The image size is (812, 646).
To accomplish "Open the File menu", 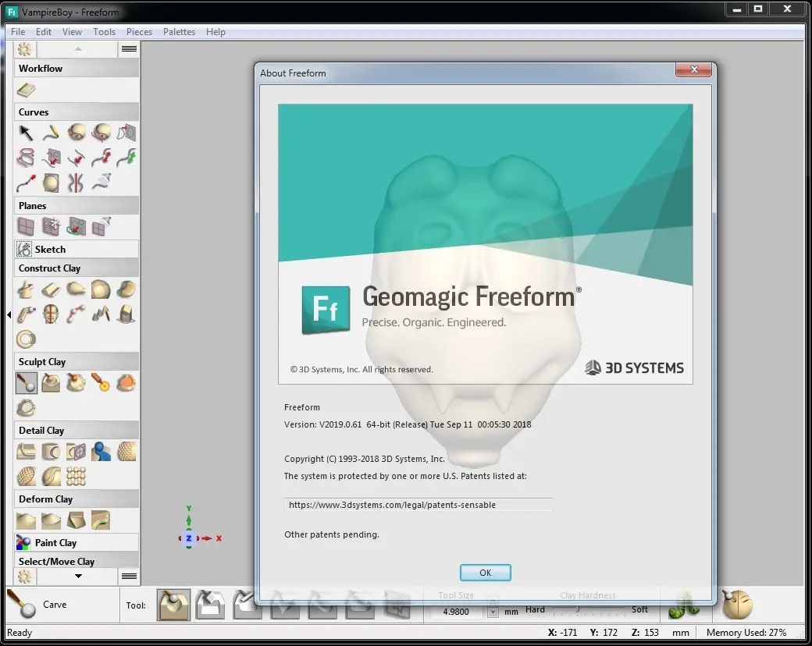I will pos(18,31).
